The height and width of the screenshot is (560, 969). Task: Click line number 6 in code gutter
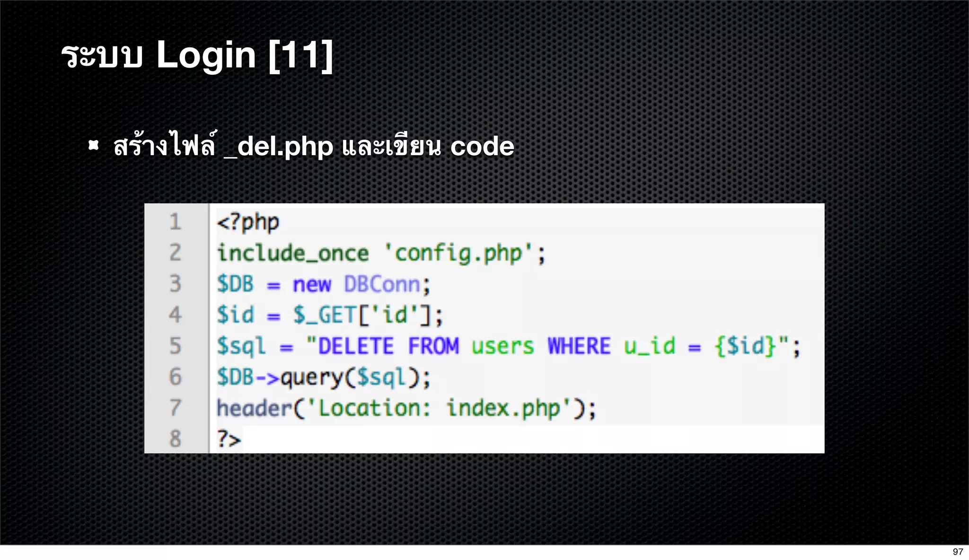[176, 377]
